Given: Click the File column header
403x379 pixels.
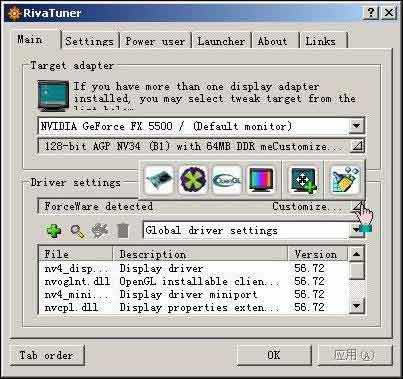Looking at the screenshot, I should coord(75,254).
